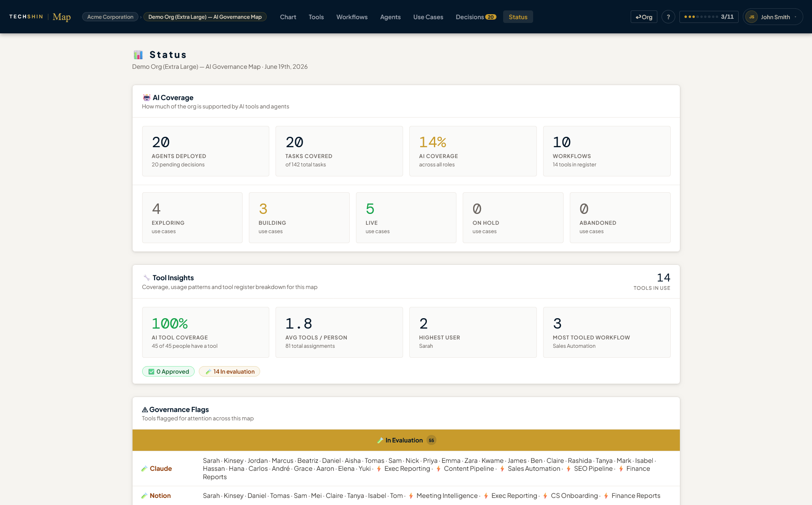Click the 55 count badge in In Evaluation banner
812x505 pixels.
pos(431,440)
